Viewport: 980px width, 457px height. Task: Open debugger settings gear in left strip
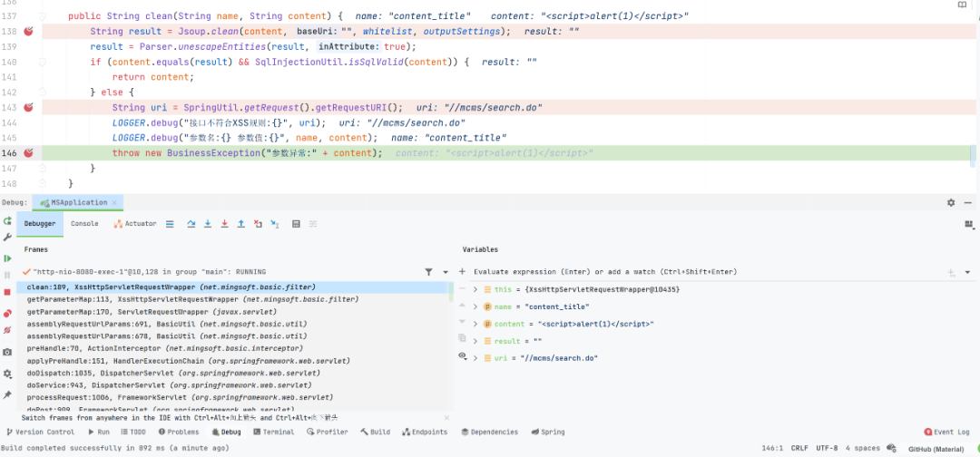coord(7,374)
